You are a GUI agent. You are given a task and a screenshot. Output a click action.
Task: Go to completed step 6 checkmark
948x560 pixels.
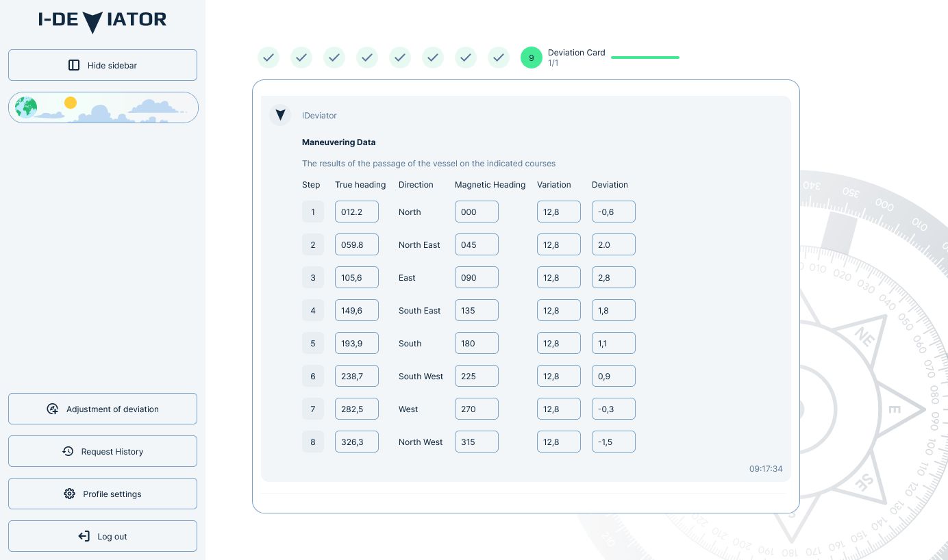[x=433, y=58]
